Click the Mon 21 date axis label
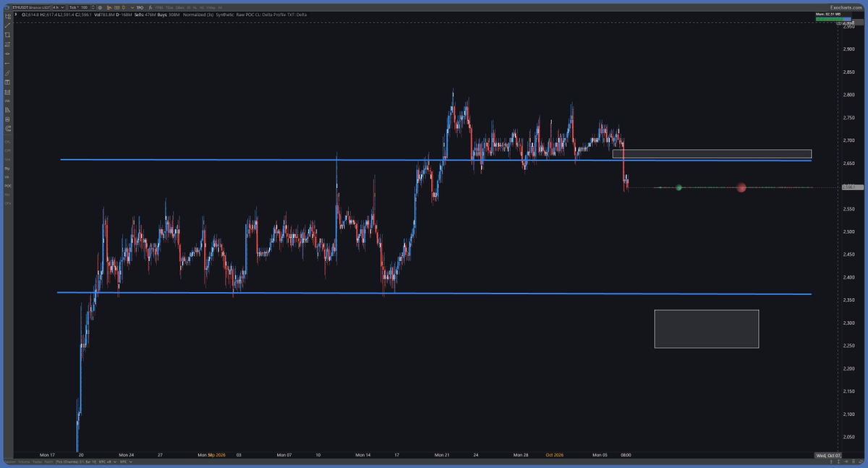The height and width of the screenshot is (468, 868). pyautogui.click(x=443, y=455)
